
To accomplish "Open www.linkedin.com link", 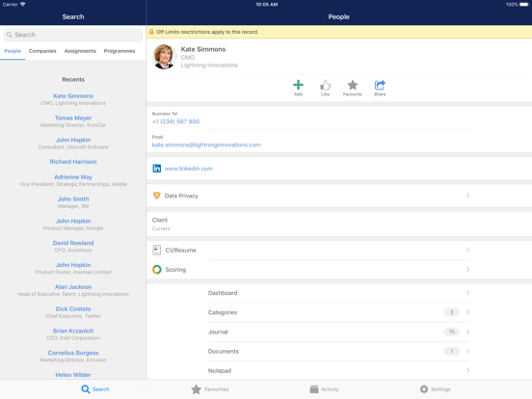I will point(189,169).
